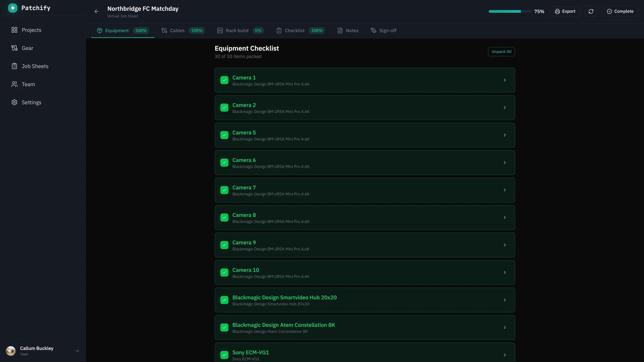
Task: Open the Team people icon
Action: pos(14,84)
